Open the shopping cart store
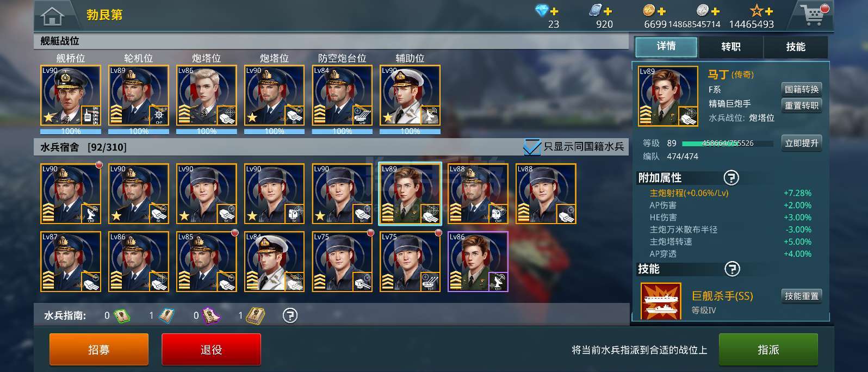Screen dimensions: 868x372 pos(814,14)
